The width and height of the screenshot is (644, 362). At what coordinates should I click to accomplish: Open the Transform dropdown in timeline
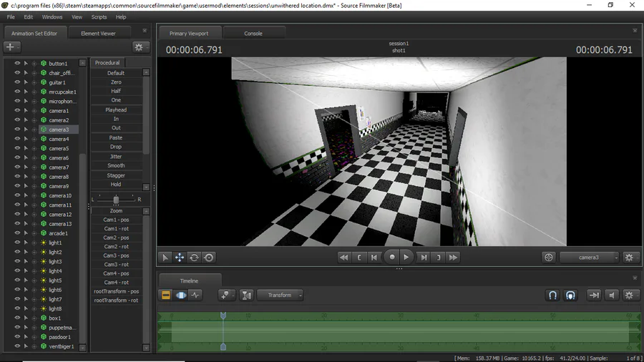[x=280, y=295]
